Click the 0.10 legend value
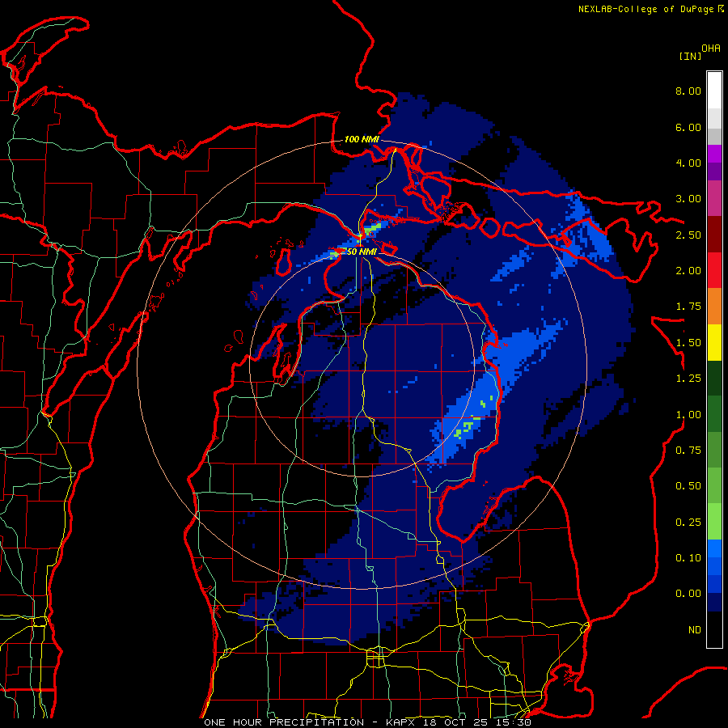The height and width of the screenshot is (728, 728). point(688,558)
